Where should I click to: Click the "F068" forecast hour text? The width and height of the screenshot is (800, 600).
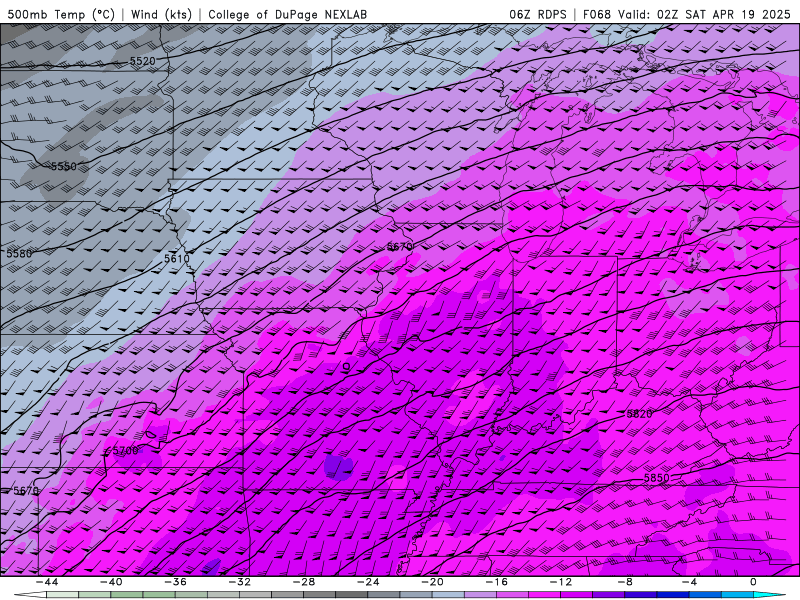point(596,14)
